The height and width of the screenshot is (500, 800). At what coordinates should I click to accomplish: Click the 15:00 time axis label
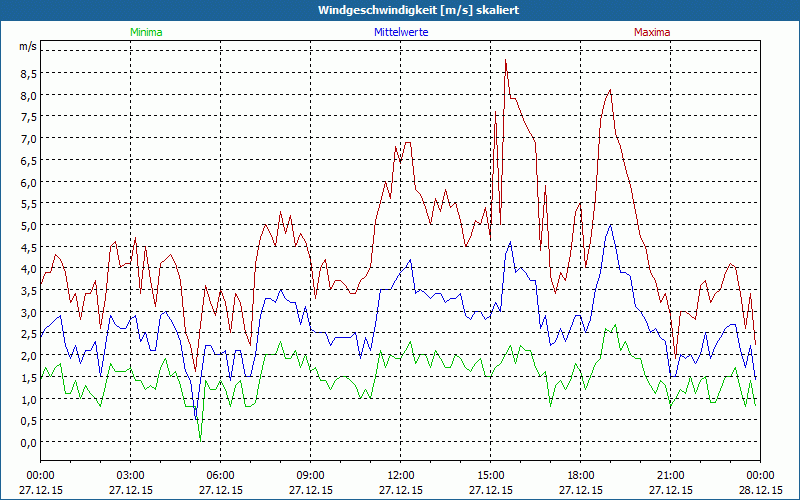pyautogui.click(x=491, y=476)
